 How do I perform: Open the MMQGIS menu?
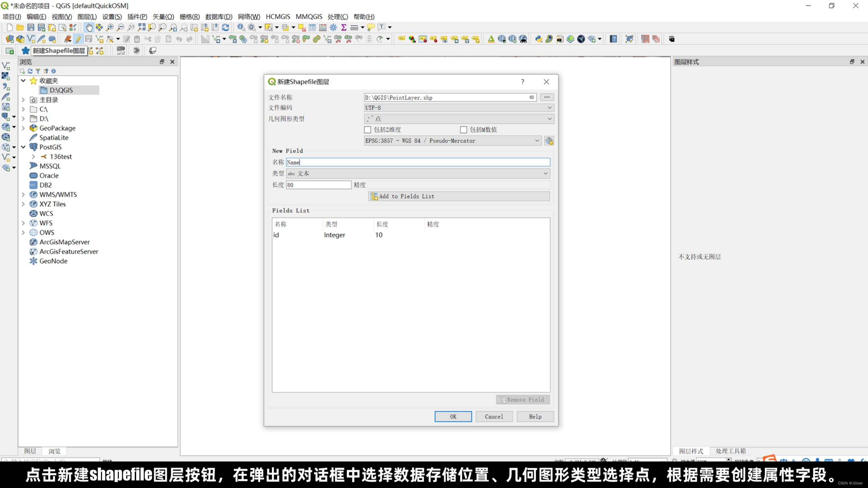click(309, 17)
